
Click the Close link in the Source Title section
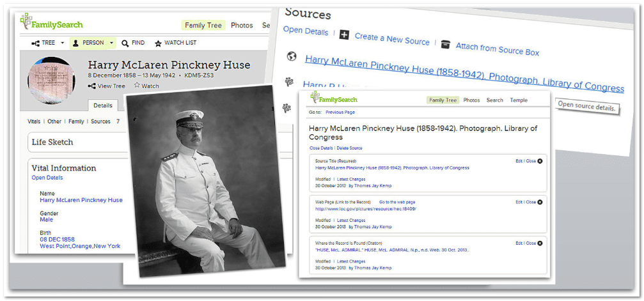[x=531, y=162]
